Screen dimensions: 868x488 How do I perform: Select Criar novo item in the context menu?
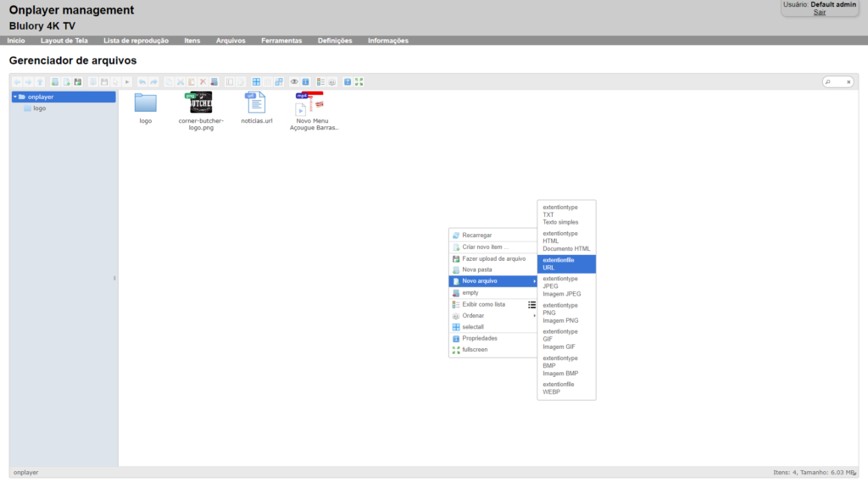(x=492, y=247)
